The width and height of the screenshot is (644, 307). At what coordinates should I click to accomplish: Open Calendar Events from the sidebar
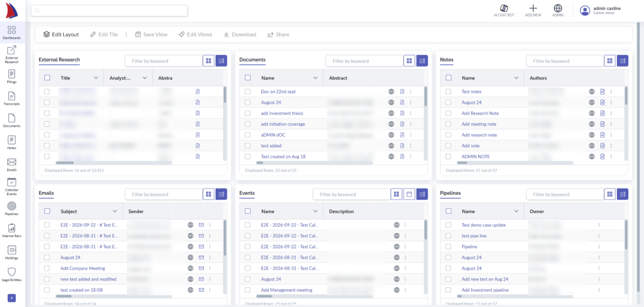[x=12, y=187]
